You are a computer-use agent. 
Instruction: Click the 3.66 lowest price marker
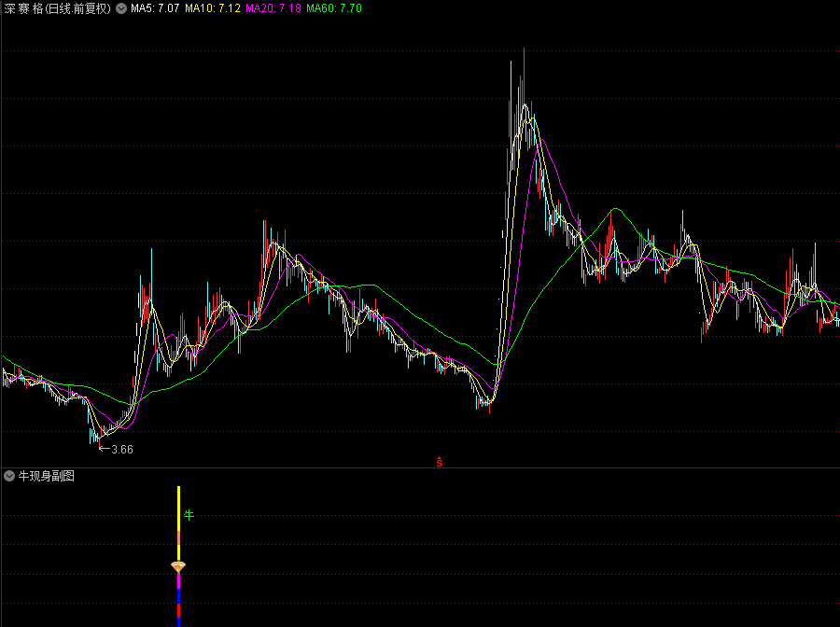[117, 449]
